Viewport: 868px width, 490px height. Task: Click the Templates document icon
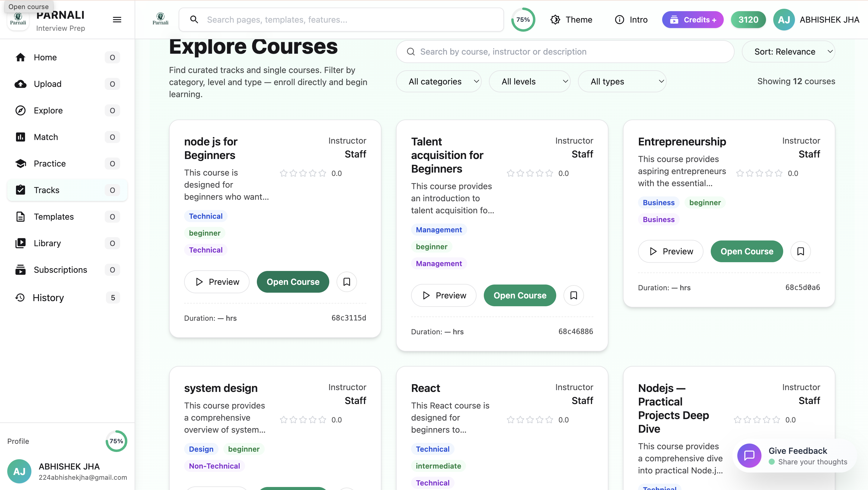[21, 217]
